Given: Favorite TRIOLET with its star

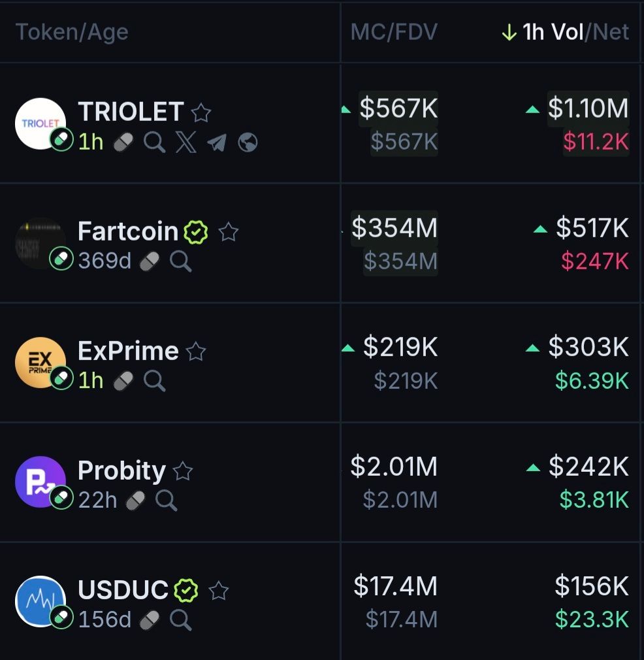Looking at the screenshot, I should tap(201, 113).
